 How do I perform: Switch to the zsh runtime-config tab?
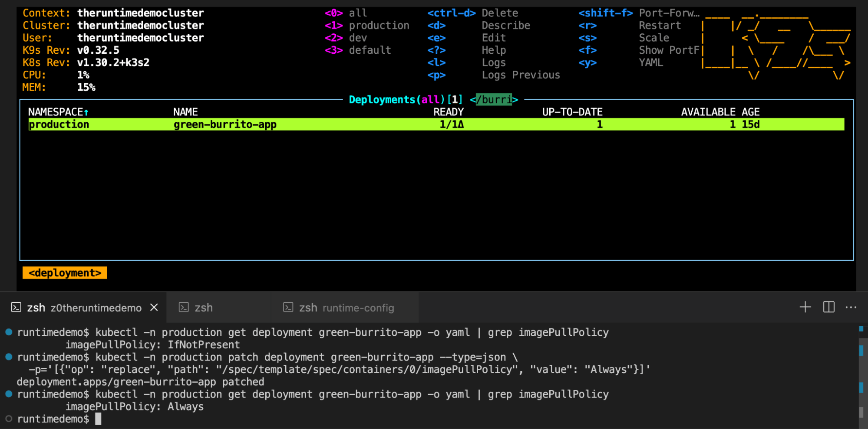pyautogui.click(x=345, y=308)
